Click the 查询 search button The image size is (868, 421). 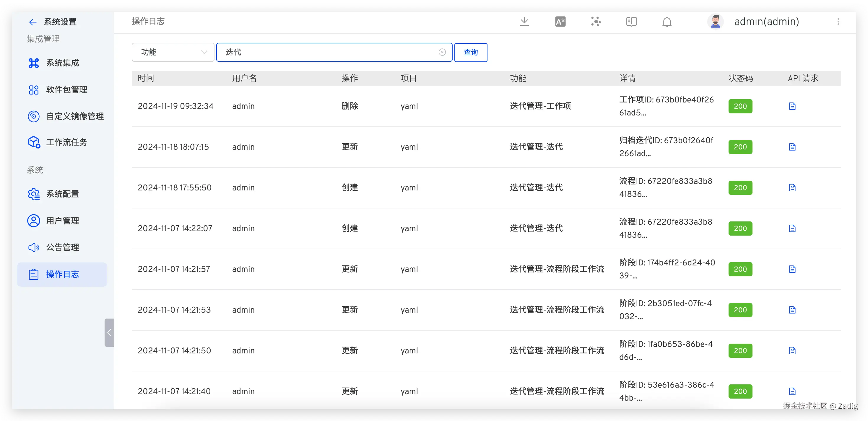470,52
